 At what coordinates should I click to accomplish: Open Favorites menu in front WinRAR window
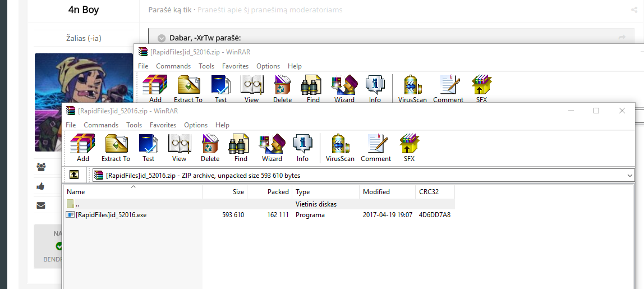click(x=163, y=125)
